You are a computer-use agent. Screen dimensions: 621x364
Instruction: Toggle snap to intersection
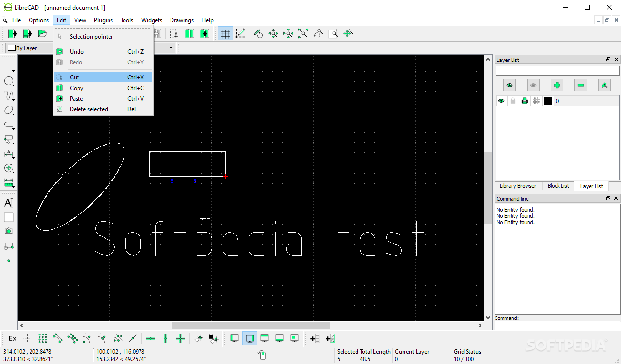coord(133,338)
